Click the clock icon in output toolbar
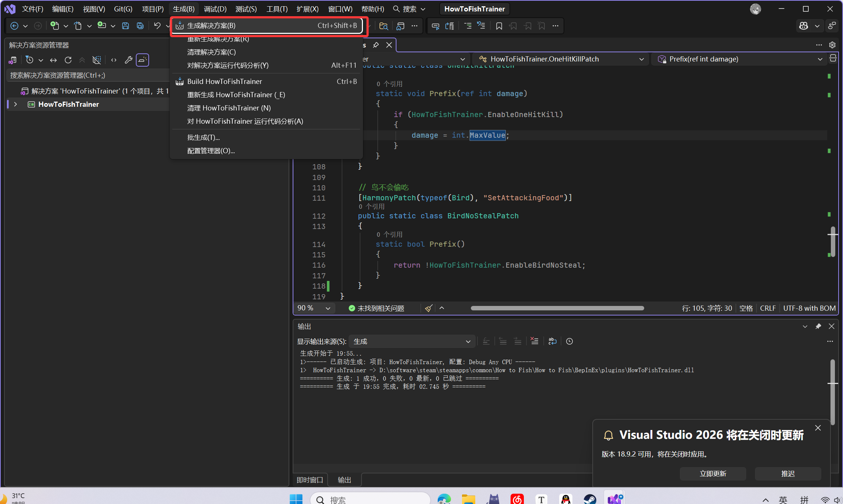Image resolution: width=843 pixels, height=504 pixels. point(569,341)
